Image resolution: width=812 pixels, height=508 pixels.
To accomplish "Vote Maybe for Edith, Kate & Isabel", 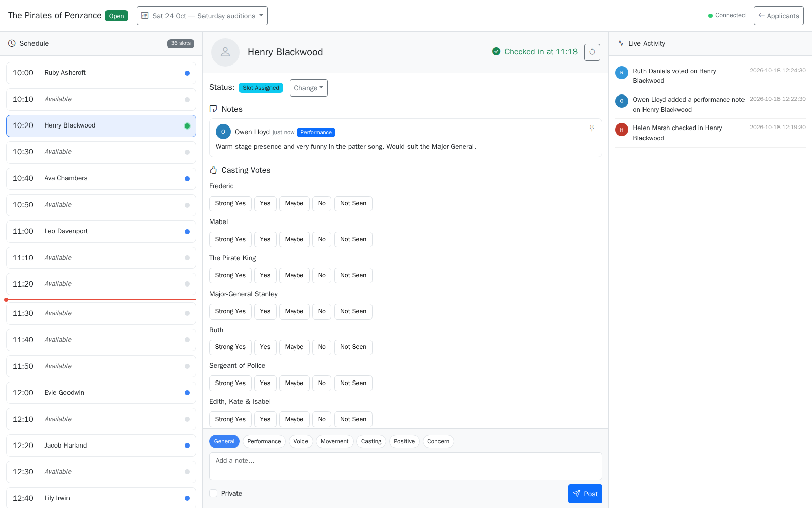I will [x=294, y=419].
